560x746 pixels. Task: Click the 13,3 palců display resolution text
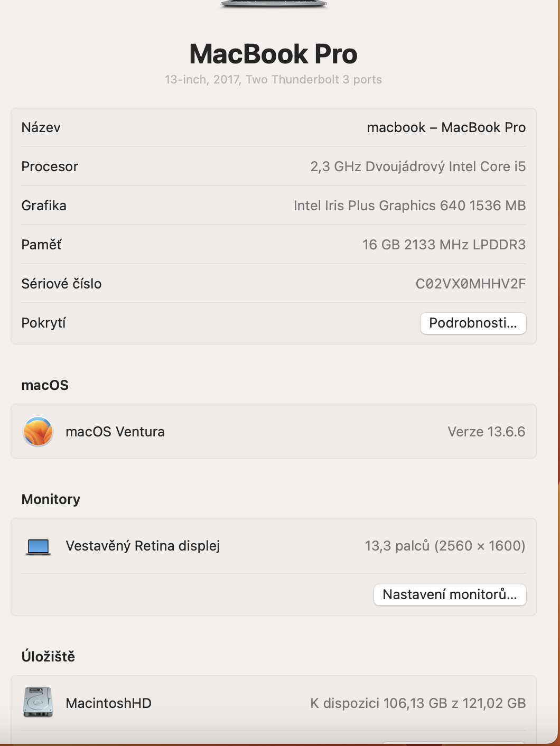[445, 546]
